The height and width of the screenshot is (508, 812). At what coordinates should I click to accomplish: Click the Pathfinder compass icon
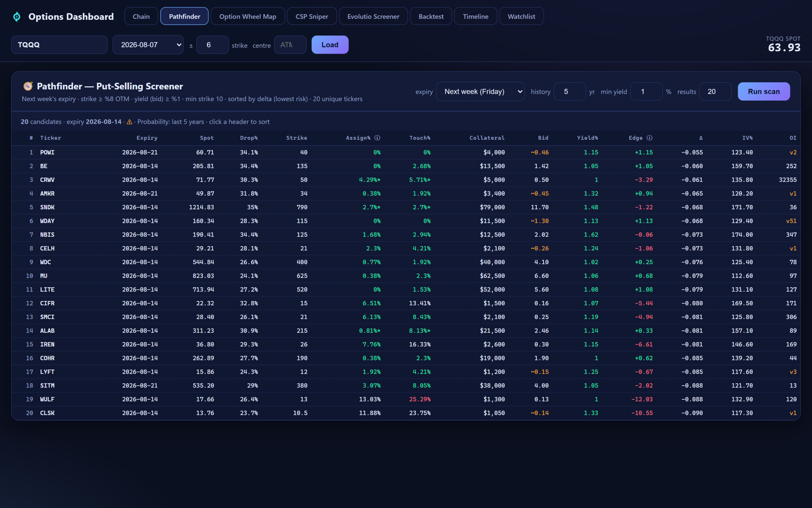28,86
